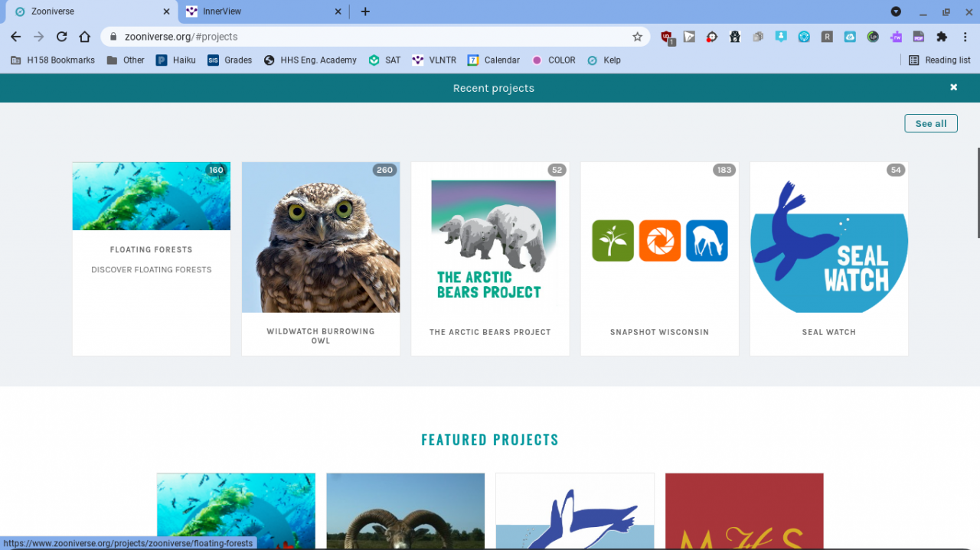The width and height of the screenshot is (980, 550).
Task: Open H158 Bookmarks folder
Action: coord(53,60)
